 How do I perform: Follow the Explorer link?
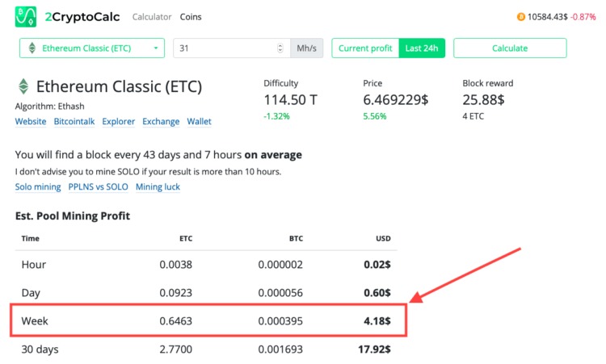(x=118, y=121)
